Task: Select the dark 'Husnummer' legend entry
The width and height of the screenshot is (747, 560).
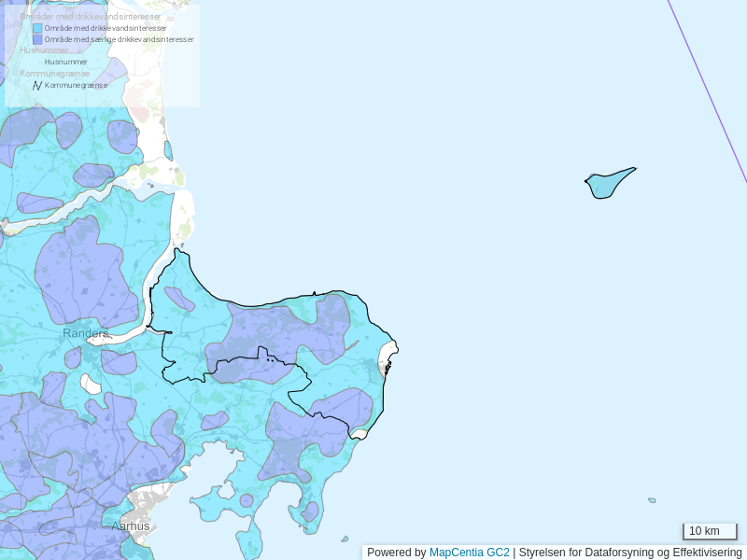Action: click(65, 62)
